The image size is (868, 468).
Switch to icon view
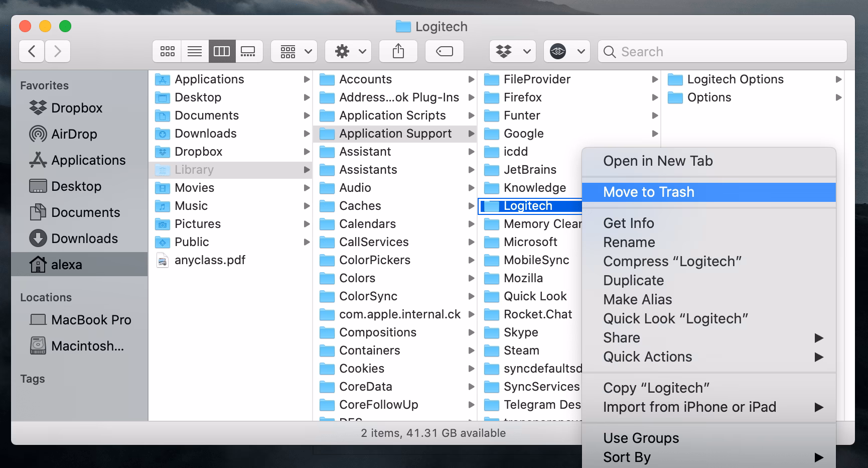167,51
